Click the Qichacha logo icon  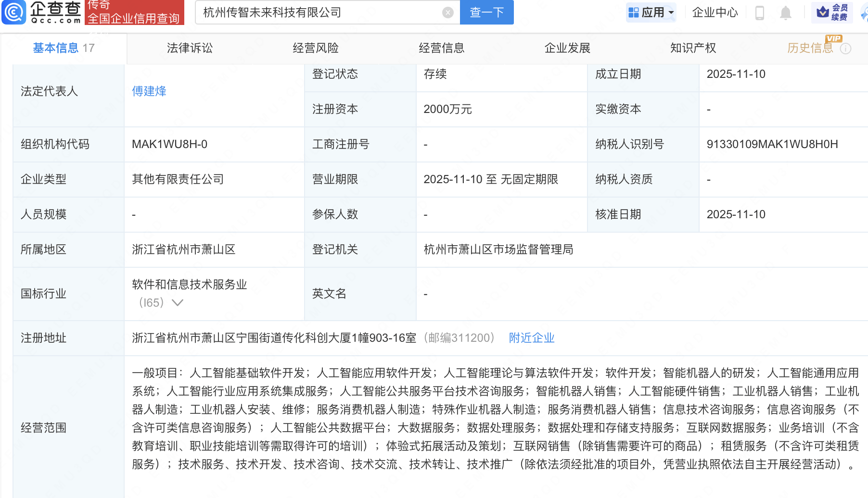point(14,12)
